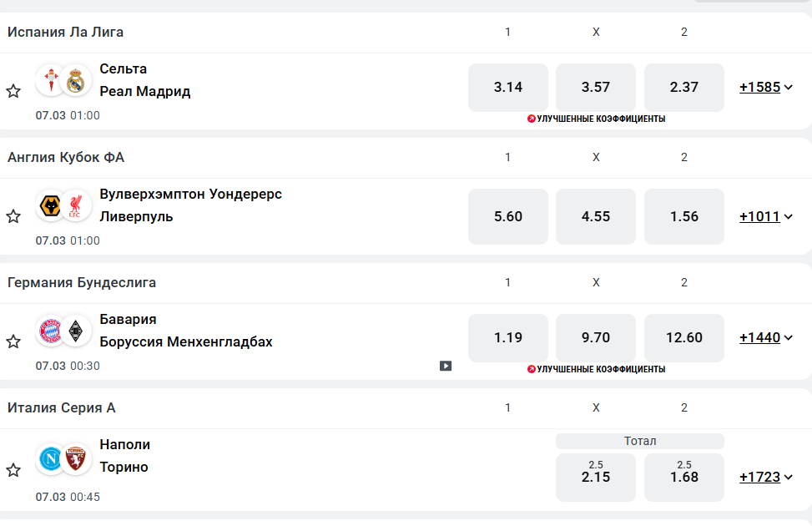This screenshot has width=812, height=526.
Task: Click the Celta Vigo team logo
Action: click(51, 80)
